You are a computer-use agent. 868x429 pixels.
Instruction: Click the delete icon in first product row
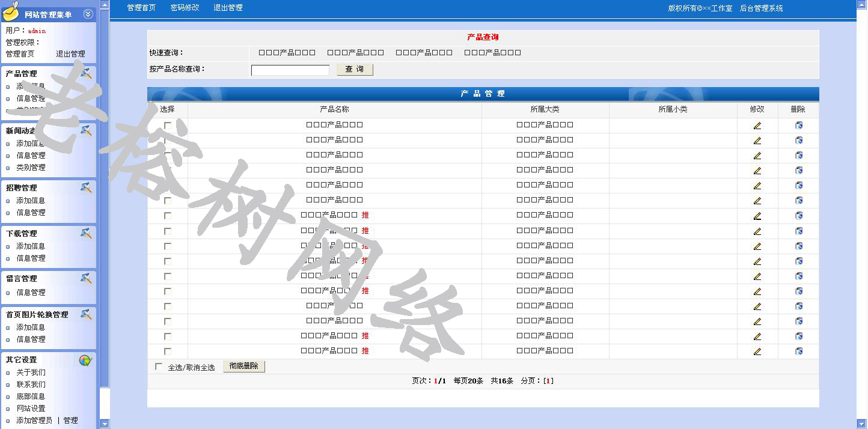point(798,126)
